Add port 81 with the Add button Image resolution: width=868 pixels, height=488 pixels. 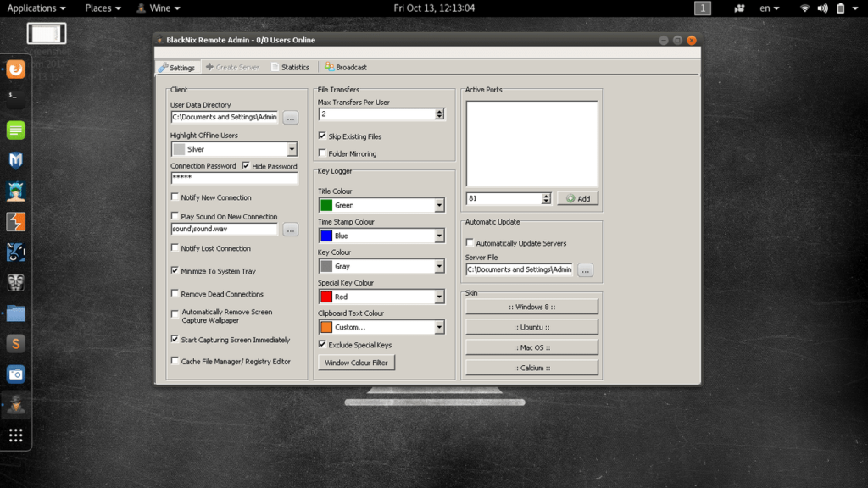pos(577,198)
